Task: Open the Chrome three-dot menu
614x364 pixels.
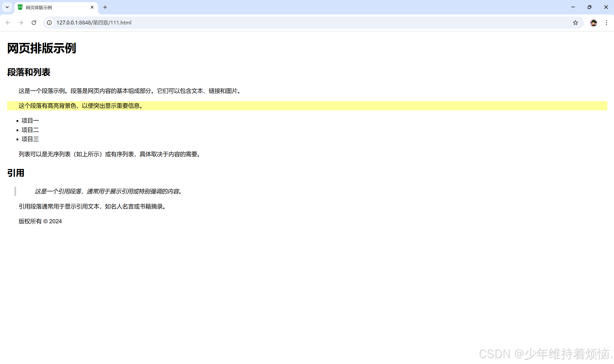Action: [x=606, y=23]
